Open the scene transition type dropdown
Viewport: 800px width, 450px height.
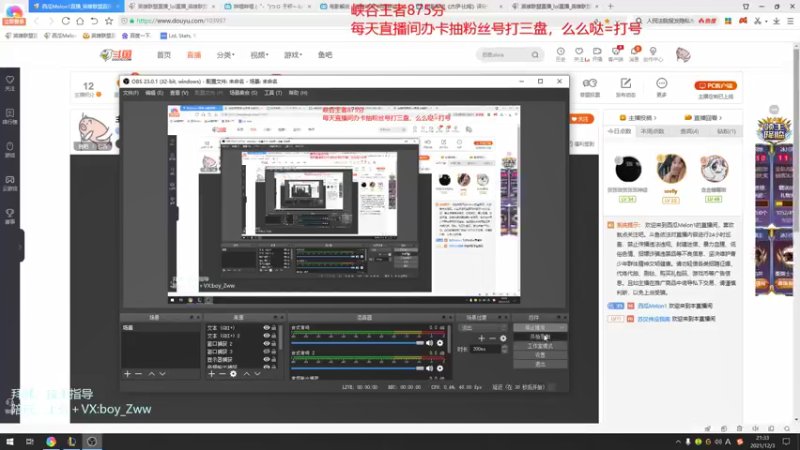pyautogui.click(x=483, y=328)
